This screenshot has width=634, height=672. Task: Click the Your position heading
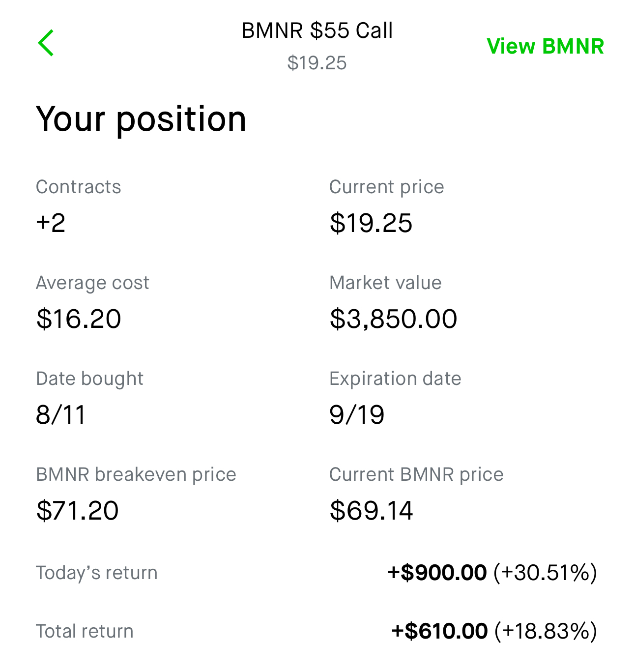[x=141, y=119]
